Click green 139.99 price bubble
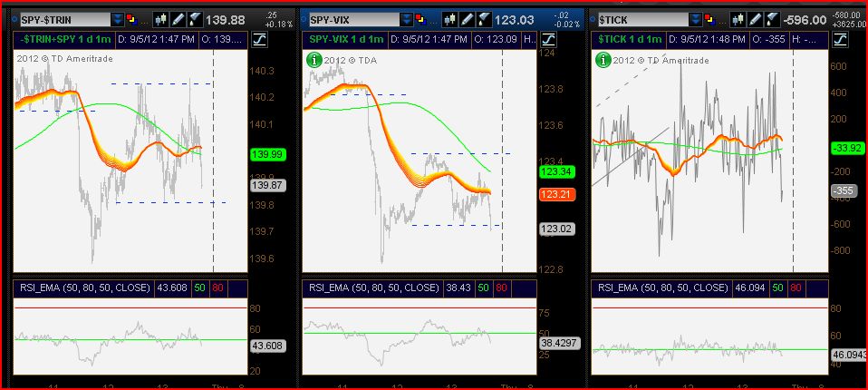This screenshot has width=868, height=390. coord(268,155)
